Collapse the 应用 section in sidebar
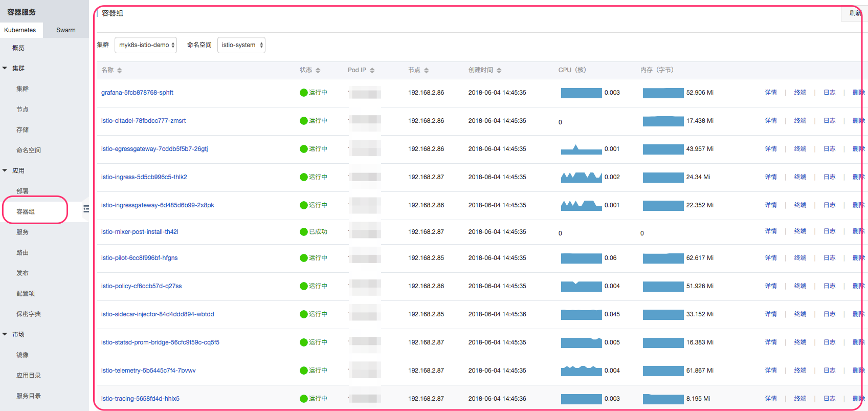 pyautogui.click(x=5, y=170)
